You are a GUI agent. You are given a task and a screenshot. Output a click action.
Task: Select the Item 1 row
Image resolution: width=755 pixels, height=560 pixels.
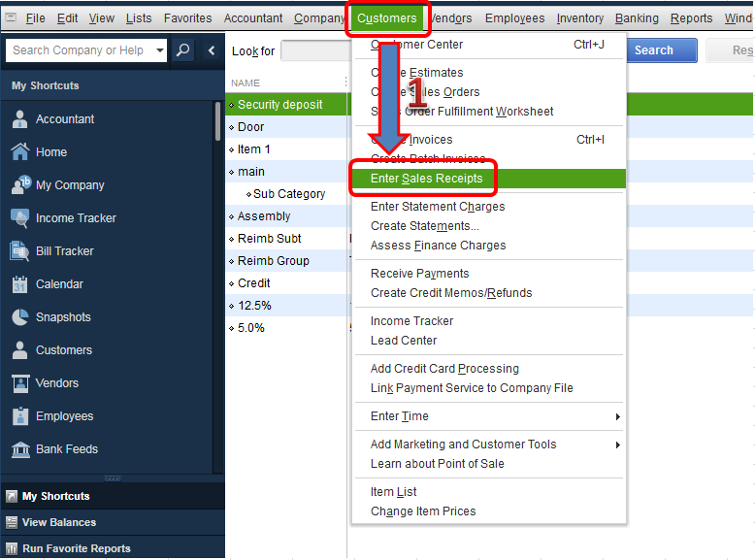(x=286, y=149)
